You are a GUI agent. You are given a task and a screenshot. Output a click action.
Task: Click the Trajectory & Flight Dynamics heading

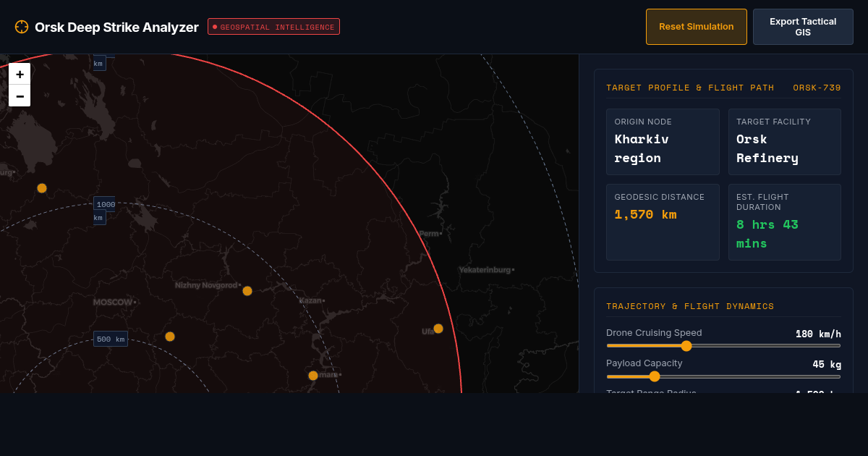(x=690, y=306)
